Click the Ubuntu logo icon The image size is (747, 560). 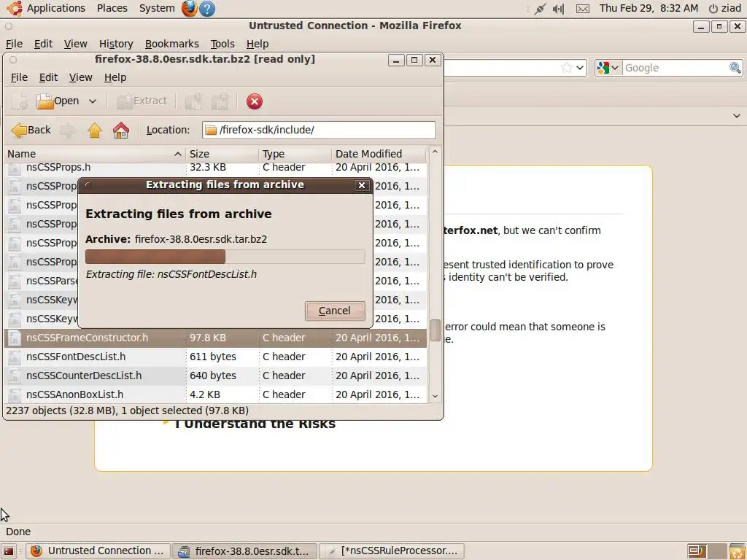click(15, 8)
